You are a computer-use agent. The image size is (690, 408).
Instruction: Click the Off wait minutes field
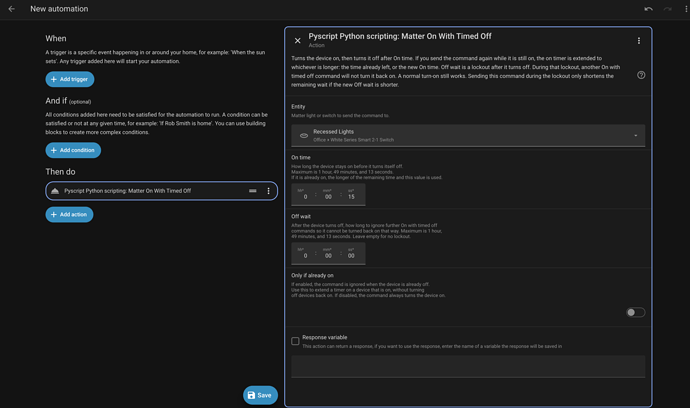tap(328, 254)
